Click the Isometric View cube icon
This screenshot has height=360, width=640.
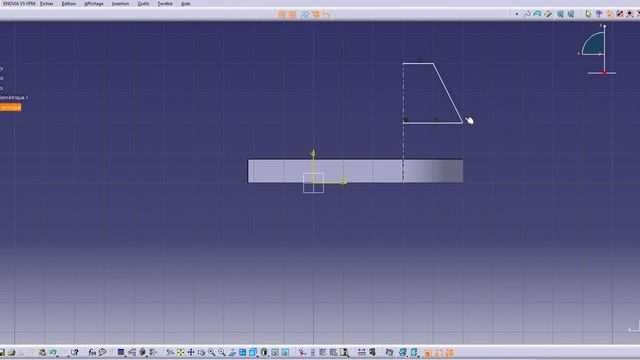tap(253, 352)
